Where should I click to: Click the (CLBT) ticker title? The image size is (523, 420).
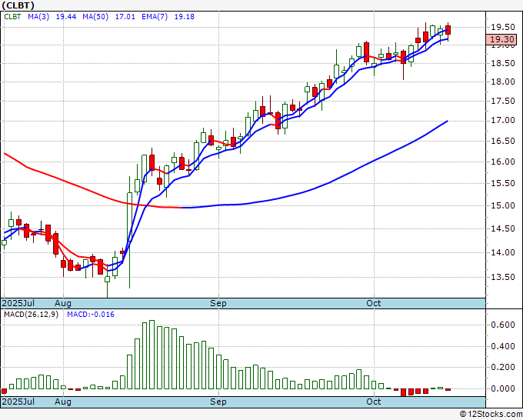pos(18,6)
